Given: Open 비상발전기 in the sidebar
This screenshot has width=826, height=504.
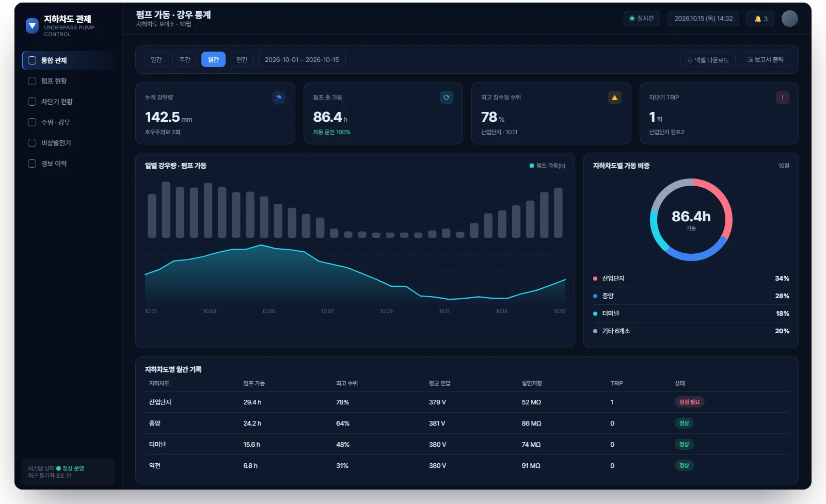Looking at the screenshot, I should [68, 143].
